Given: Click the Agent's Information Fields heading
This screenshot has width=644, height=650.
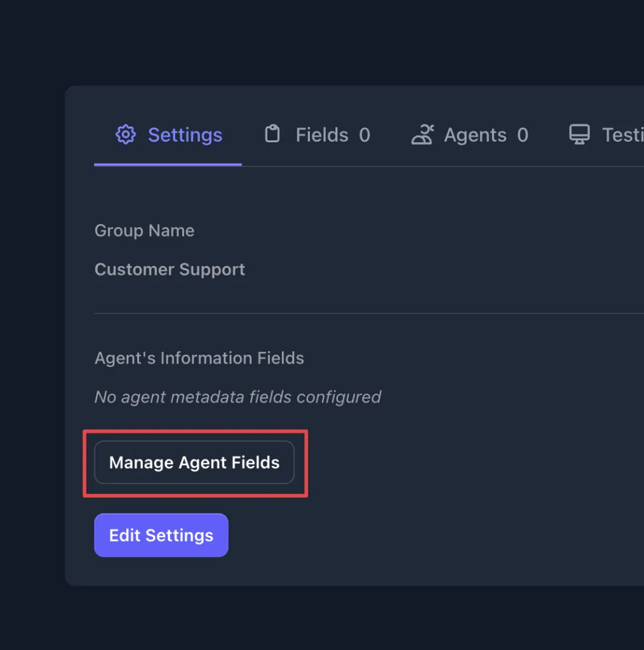Looking at the screenshot, I should pos(199,358).
